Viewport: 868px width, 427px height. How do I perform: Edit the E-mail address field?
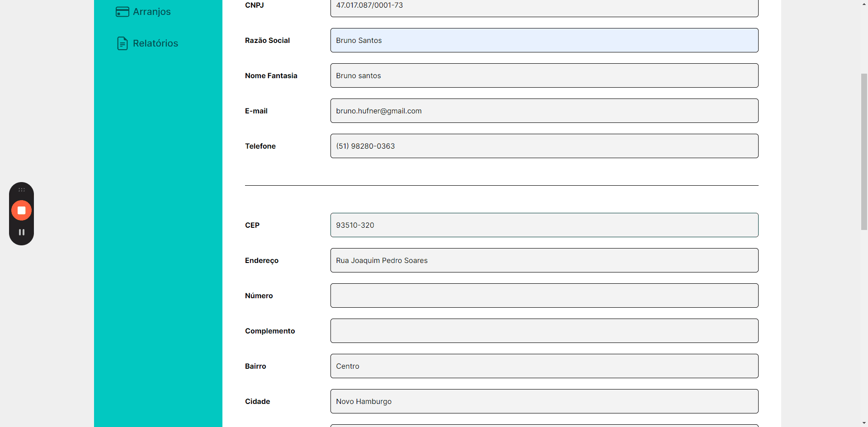pos(544,111)
